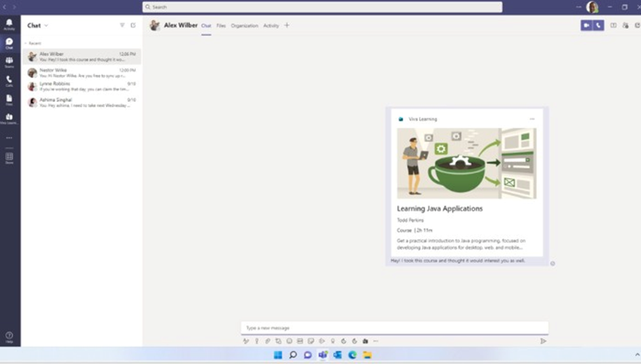
Task: Open the Lynne Robbins conversation
Action: coord(82,86)
